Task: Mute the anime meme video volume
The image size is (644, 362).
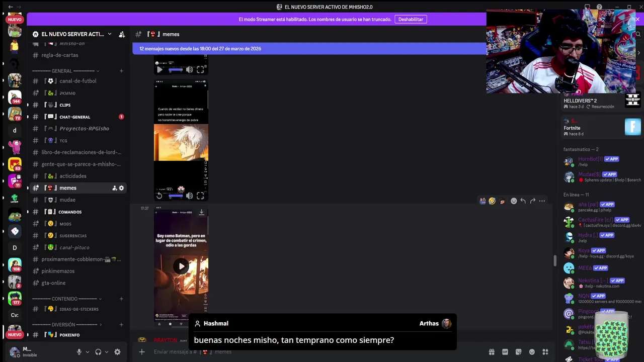Action: pyautogui.click(x=189, y=196)
